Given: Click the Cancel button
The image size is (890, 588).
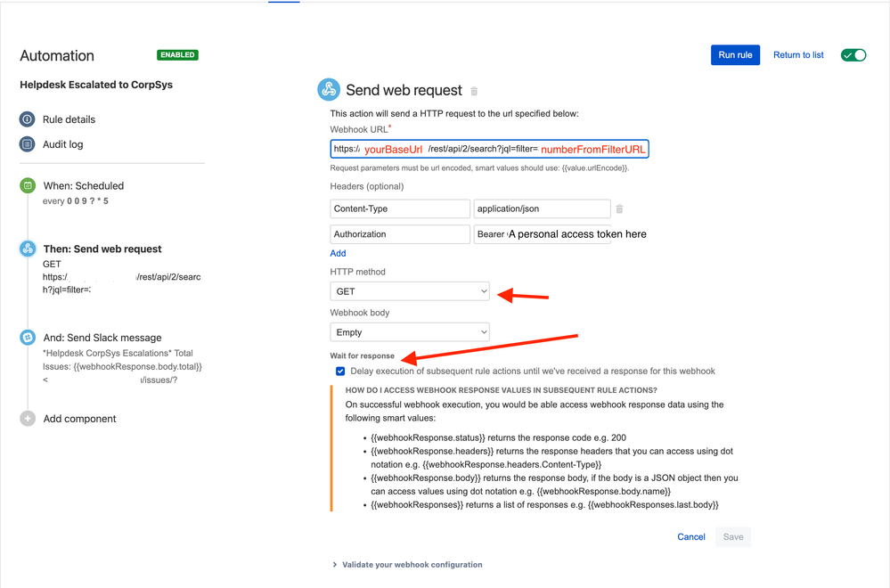Looking at the screenshot, I should 690,537.
